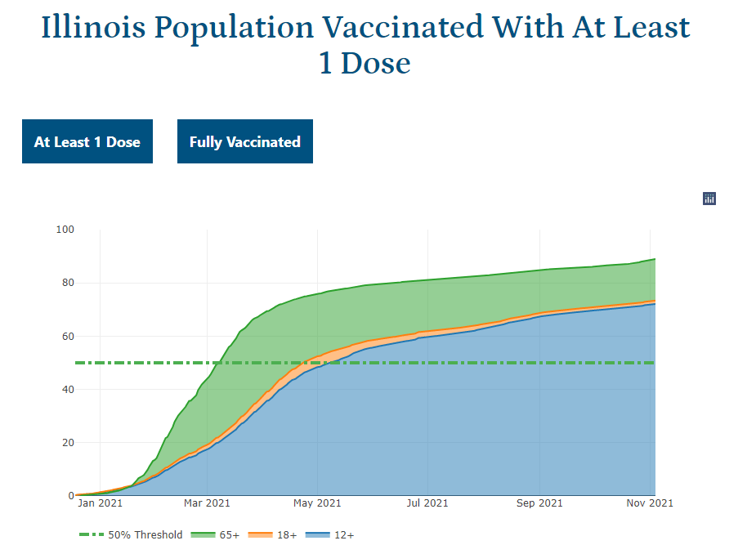Click the May 2021 x-axis label
Image resolution: width=756 pixels, height=554 pixels.
[x=317, y=503]
